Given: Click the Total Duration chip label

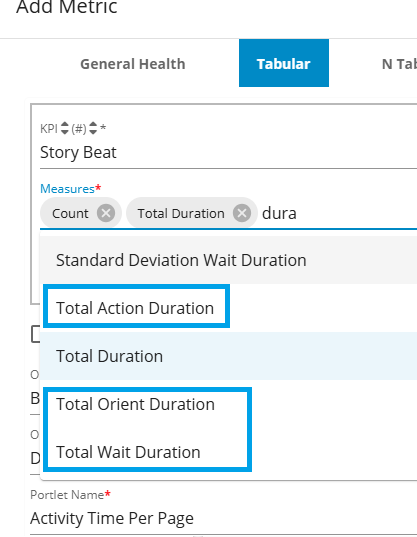Looking at the screenshot, I should pos(181,213).
